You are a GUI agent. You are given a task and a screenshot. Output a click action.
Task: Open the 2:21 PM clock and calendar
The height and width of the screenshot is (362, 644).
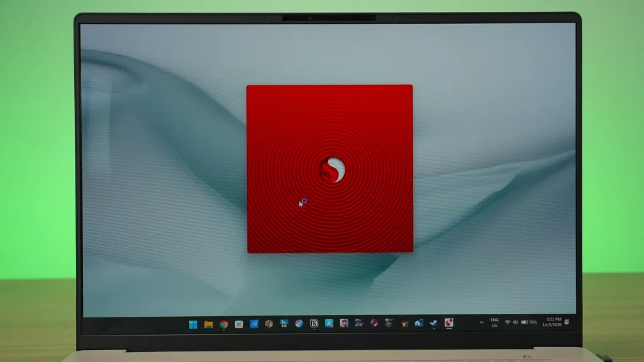click(552, 322)
